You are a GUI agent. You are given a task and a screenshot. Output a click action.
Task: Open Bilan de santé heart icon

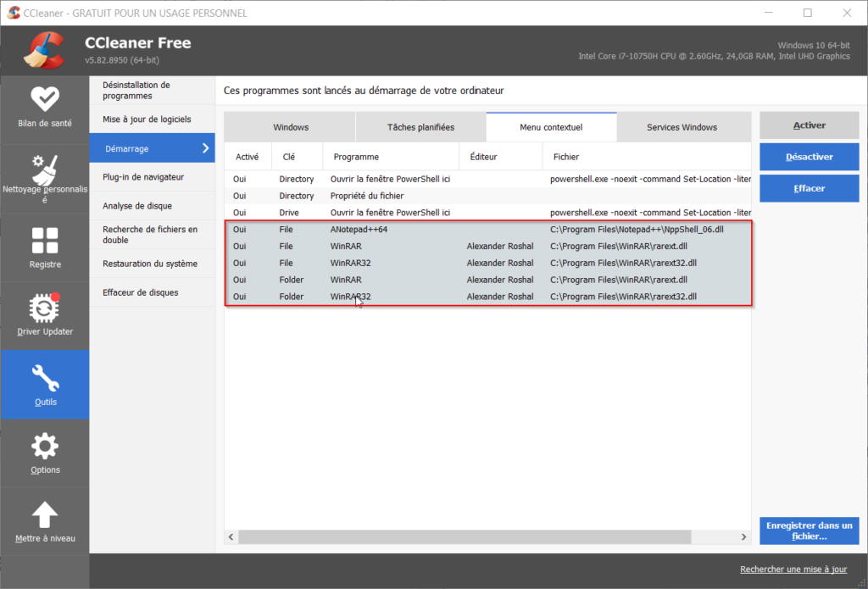coord(45,99)
